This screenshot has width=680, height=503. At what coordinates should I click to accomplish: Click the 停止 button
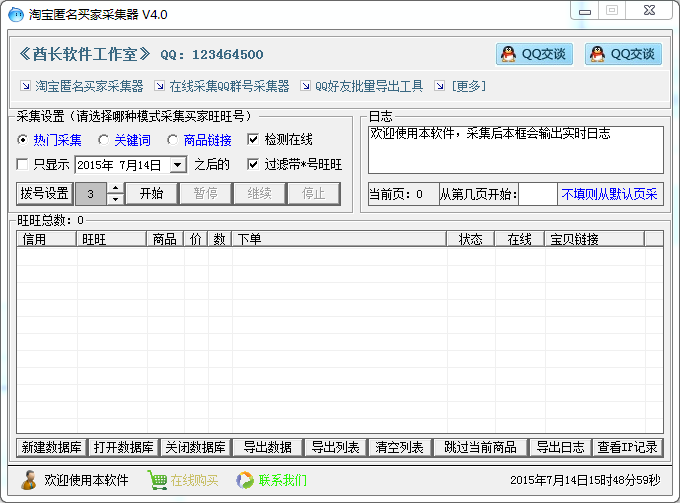point(314,193)
